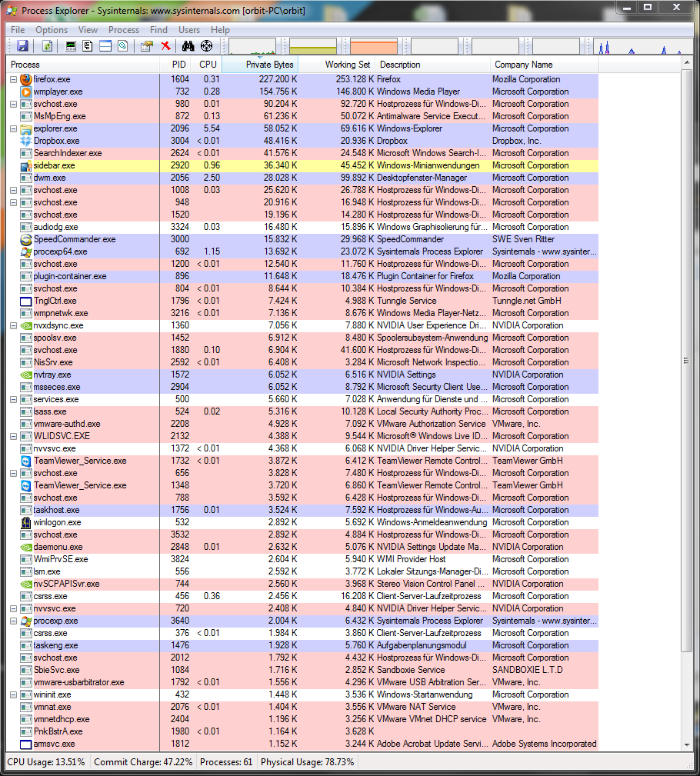Open the System Information toolbar icon
The width and height of the screenshot is (700, 776).
71,46
